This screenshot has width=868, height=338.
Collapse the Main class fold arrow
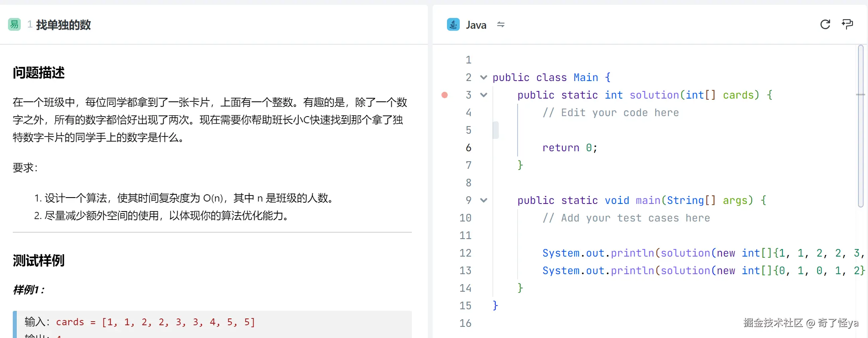pyautogui.click(x=484, y=77)
